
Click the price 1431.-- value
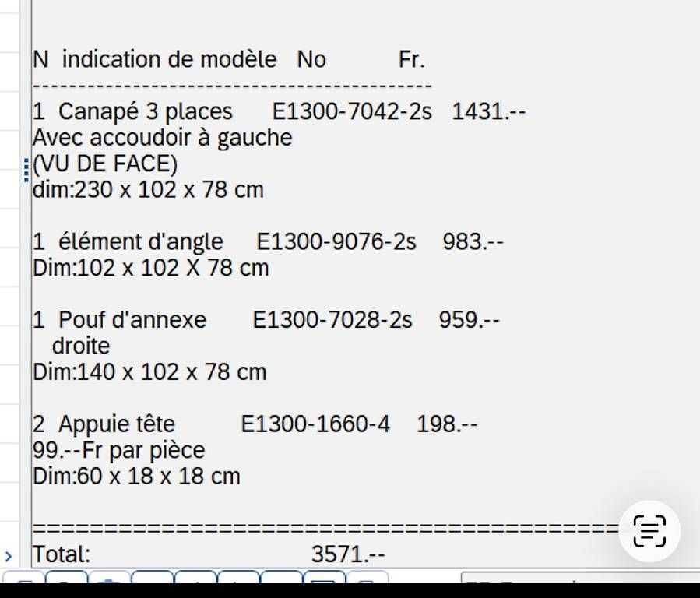[x=488, y=111]
